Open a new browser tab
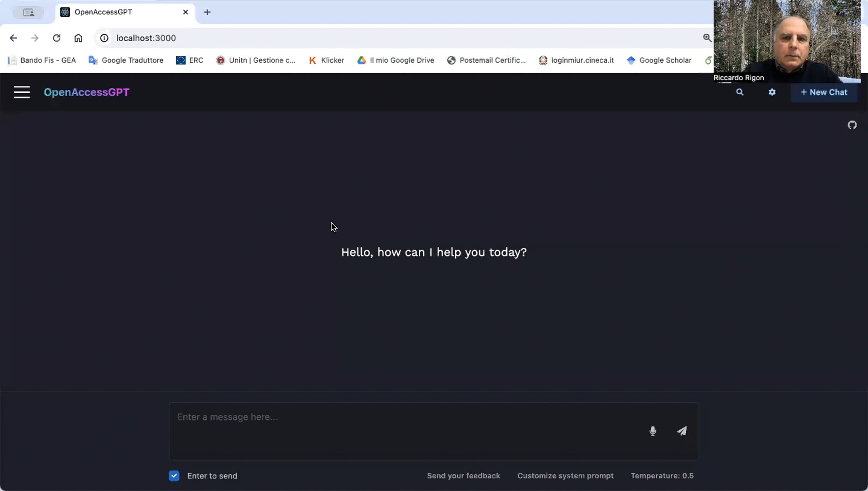Viewport: 868px width, 491px height. (207, 12)
